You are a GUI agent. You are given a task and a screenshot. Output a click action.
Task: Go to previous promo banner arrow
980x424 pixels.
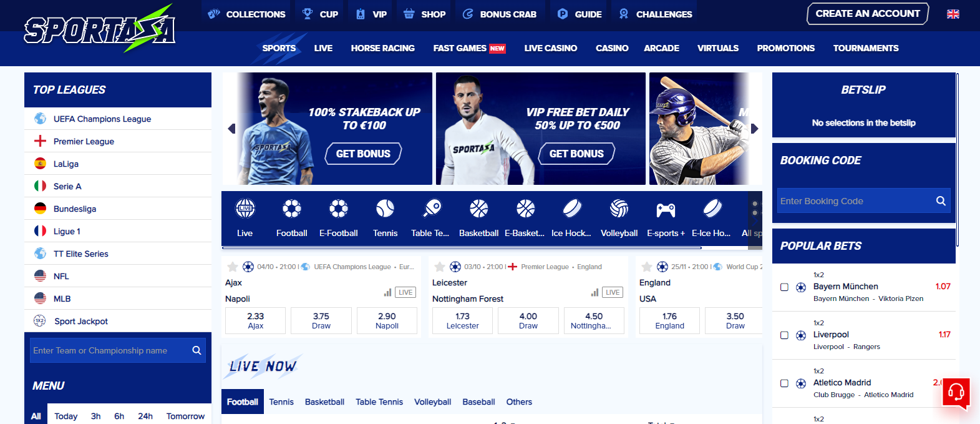[231, 129]
